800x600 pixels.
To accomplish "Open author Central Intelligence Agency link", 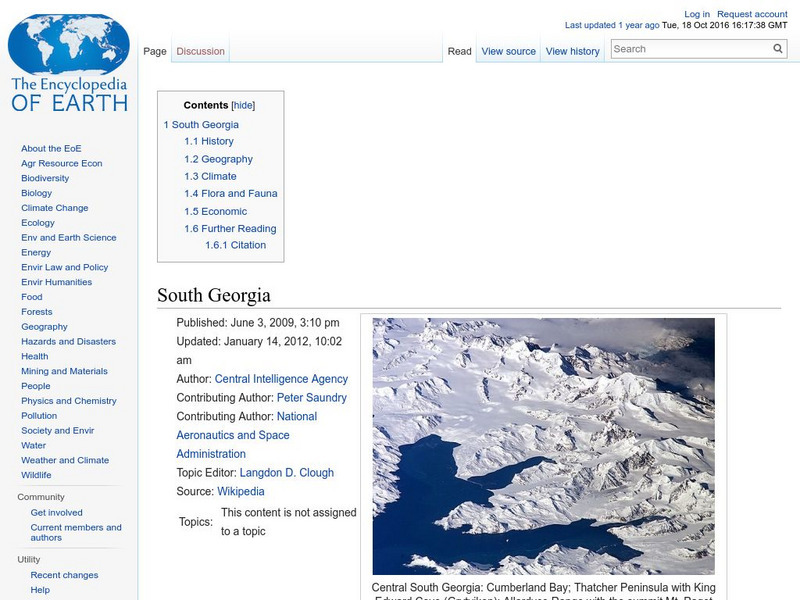I will pyautogui.click(x=281, y=379).
